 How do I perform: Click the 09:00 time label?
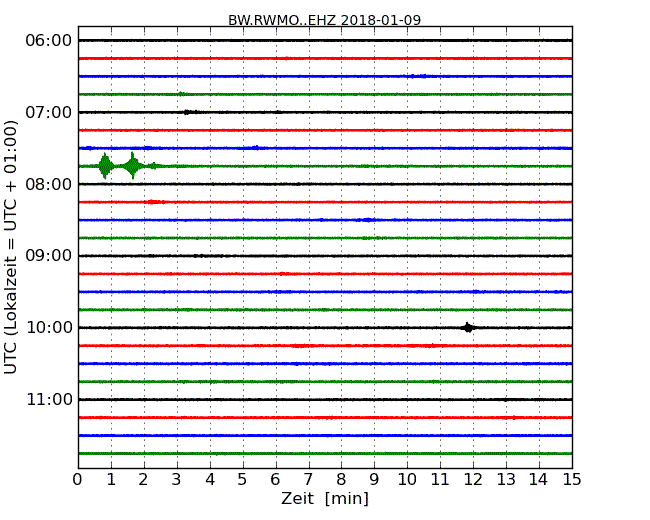coord(49,256)
